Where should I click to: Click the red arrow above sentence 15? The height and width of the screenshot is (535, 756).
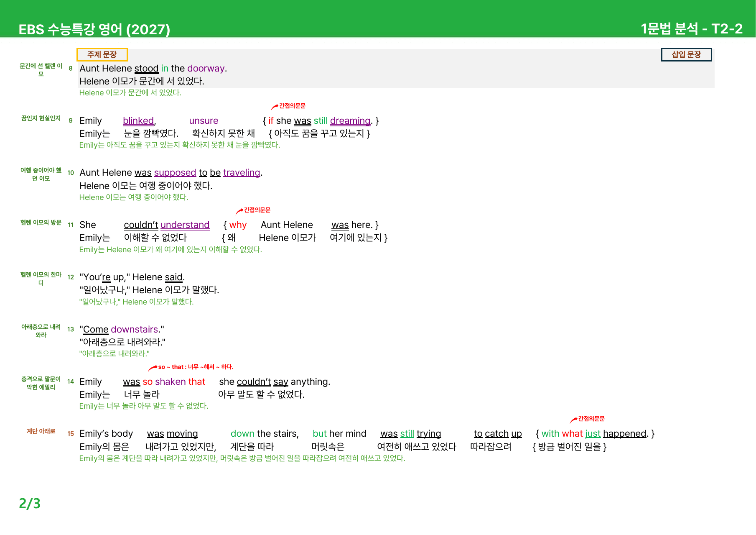(x=574, y=420)
